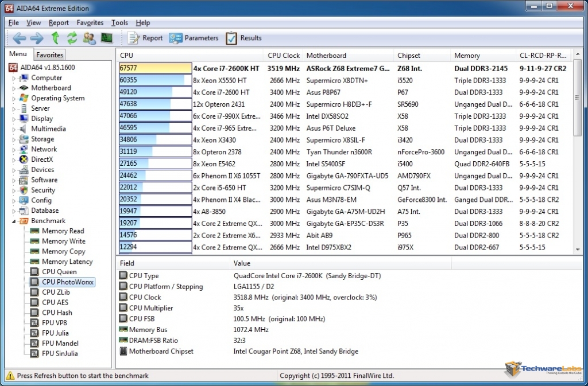Expand the Database tree node

(x=14, y=211)
